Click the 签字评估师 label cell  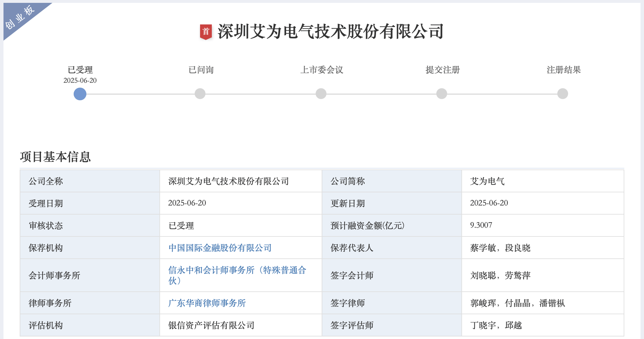392,325
